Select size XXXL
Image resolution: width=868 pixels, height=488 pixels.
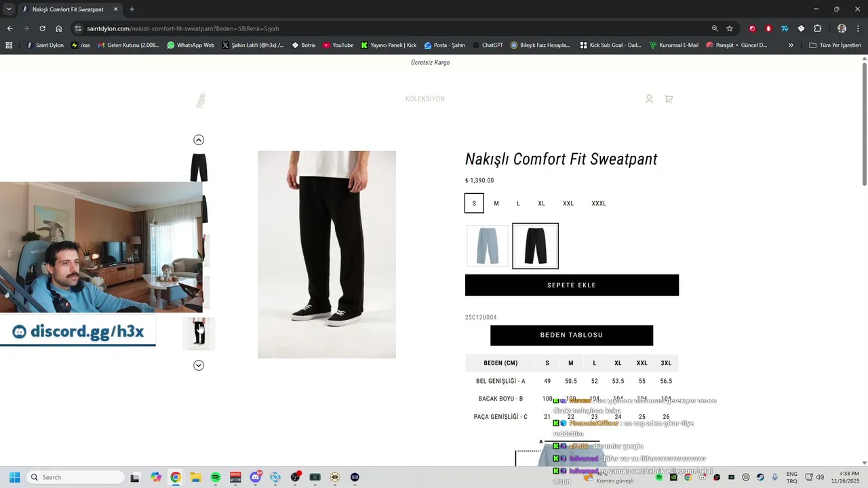tap(599, 203)
